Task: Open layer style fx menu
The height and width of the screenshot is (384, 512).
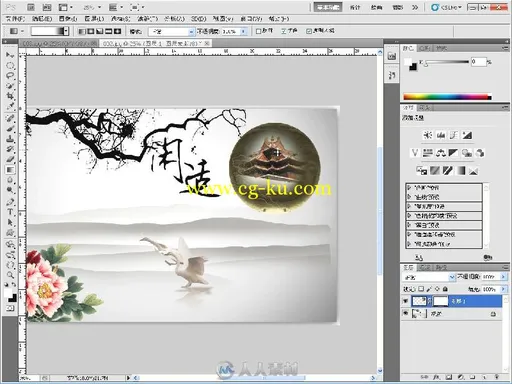Action: 436,377
